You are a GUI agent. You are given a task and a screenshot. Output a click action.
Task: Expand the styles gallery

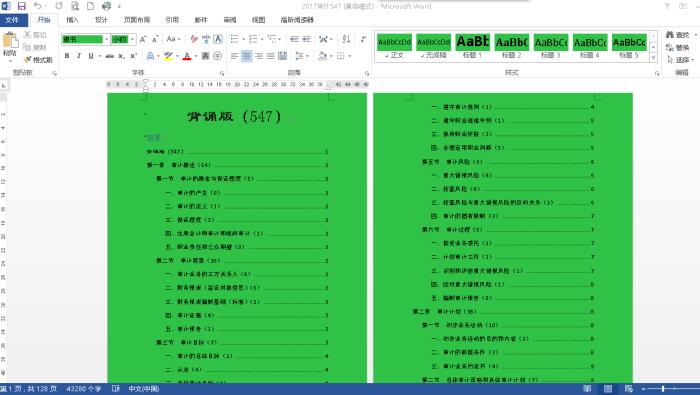[x=654, y=58]
